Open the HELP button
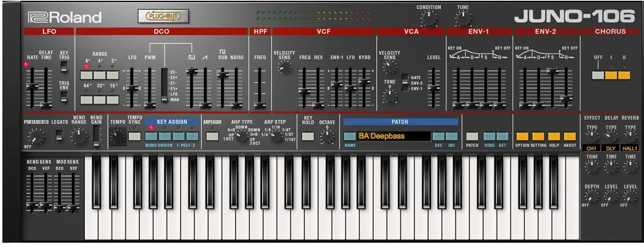Image resolution: width=644 pixels, height=247 pixels. point(554,136)
